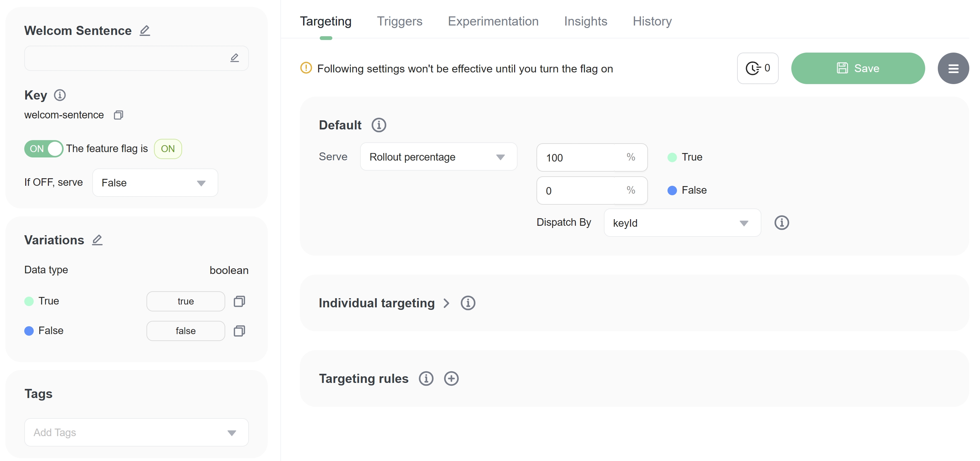Open the Dispatch By keyId dropdown
Image resolution: width=980 pixels, height=461 pixels.
682,223
